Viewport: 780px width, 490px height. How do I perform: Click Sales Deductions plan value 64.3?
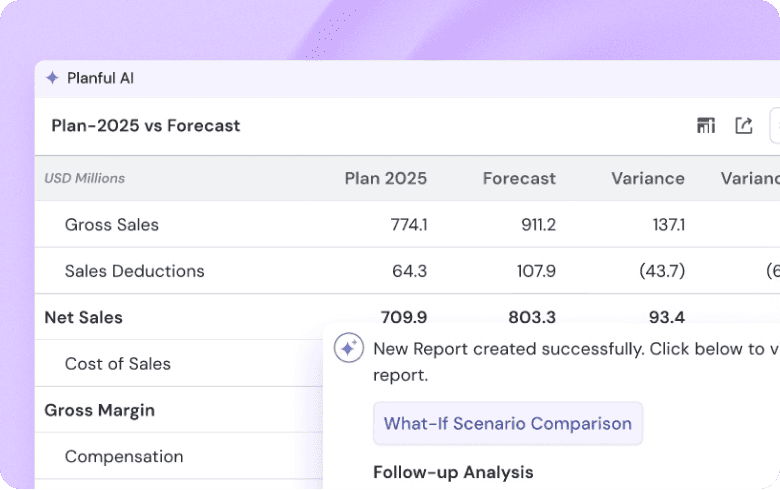tap(409, 271)
